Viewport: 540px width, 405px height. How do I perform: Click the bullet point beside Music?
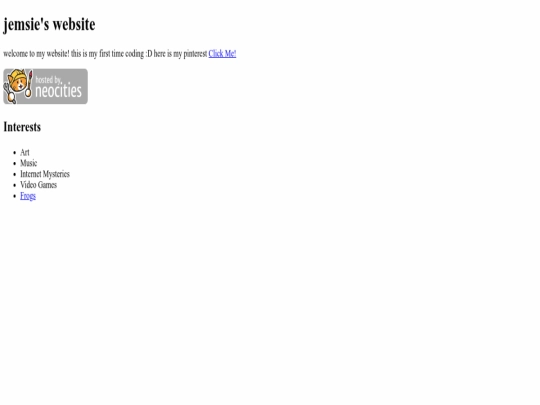[x=14, y=164]
